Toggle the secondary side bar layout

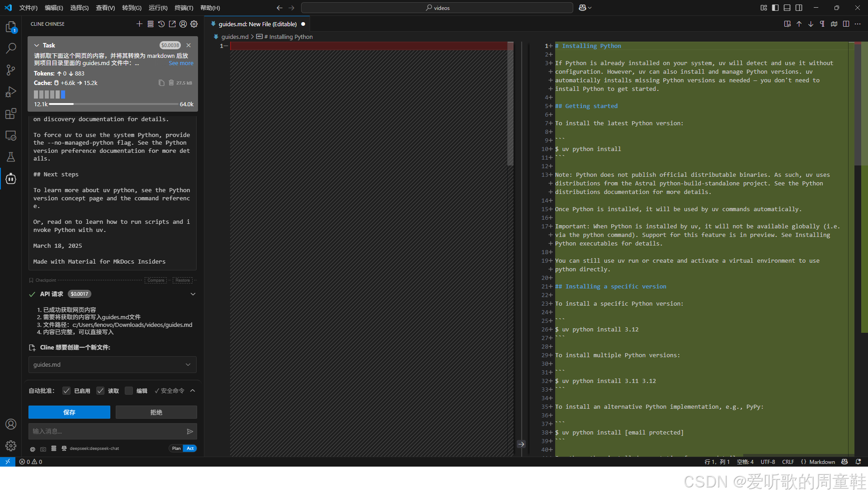[x=799, y=8]
